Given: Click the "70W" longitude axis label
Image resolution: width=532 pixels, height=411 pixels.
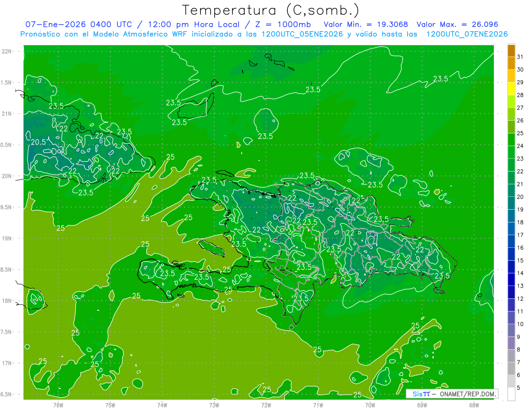Looking at the screenshot, I should tap(370, 405).
